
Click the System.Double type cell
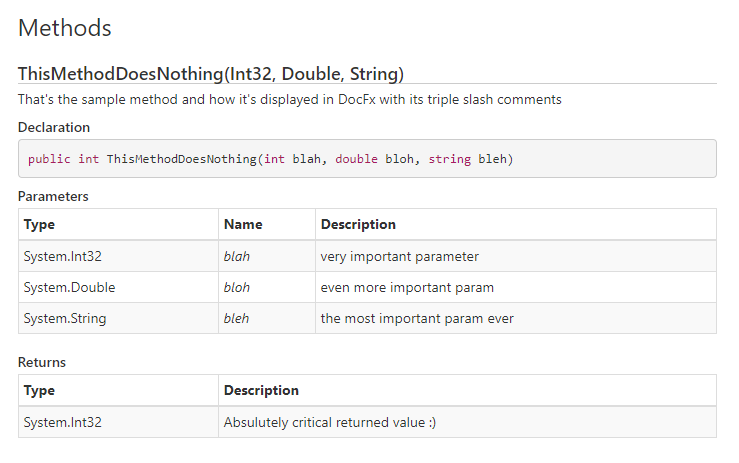[69, 287]
